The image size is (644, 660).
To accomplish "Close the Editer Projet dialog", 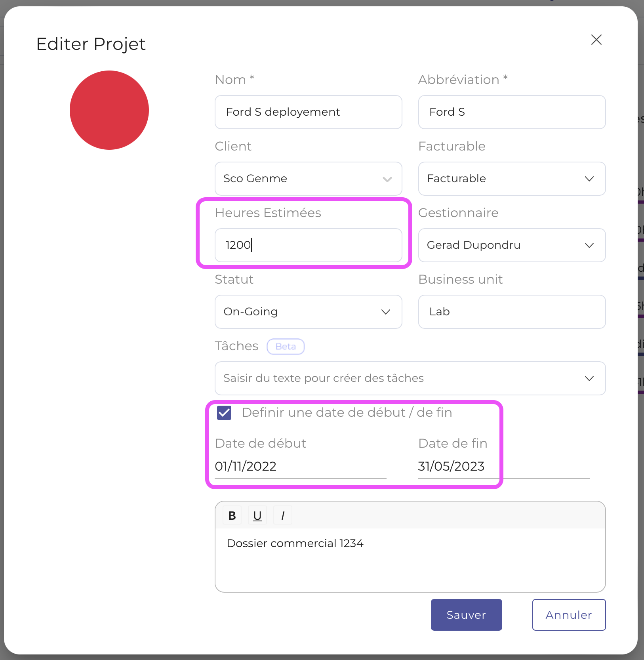I will pyautogui.click(x=596, y=40).
